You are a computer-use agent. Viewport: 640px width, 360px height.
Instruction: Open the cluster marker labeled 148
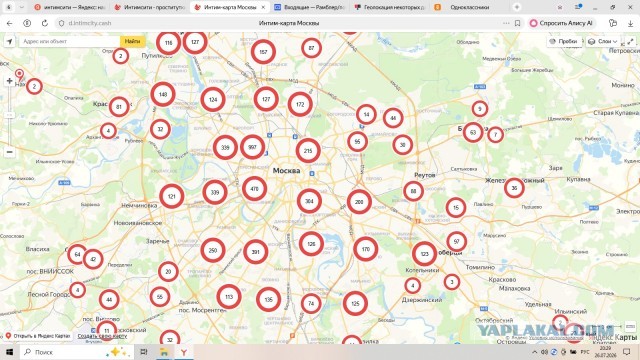click(x=163, y=94)
